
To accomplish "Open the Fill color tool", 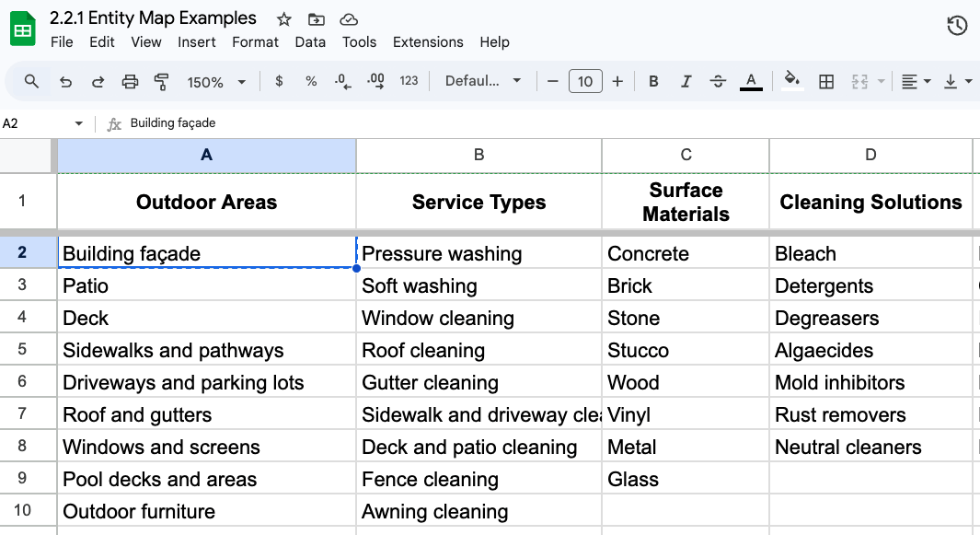I will click(x=791, y=81).
